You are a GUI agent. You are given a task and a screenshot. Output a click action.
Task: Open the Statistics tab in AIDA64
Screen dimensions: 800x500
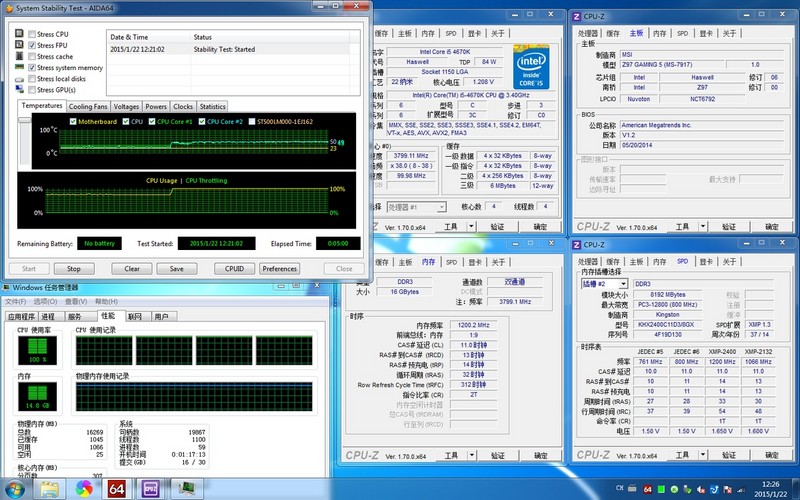tap(212, 107)
